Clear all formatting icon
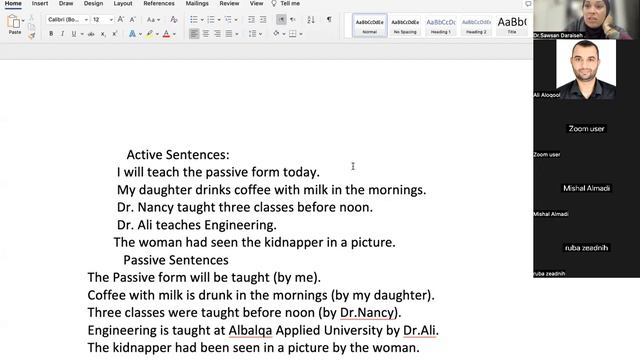Viewport: 640px width, 360px height. point(174,20)
